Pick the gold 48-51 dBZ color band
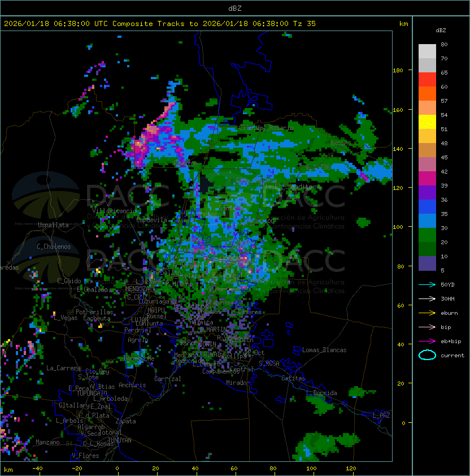Image resolution: width=470 pixels, height=476 pixels. coord(427,136)
